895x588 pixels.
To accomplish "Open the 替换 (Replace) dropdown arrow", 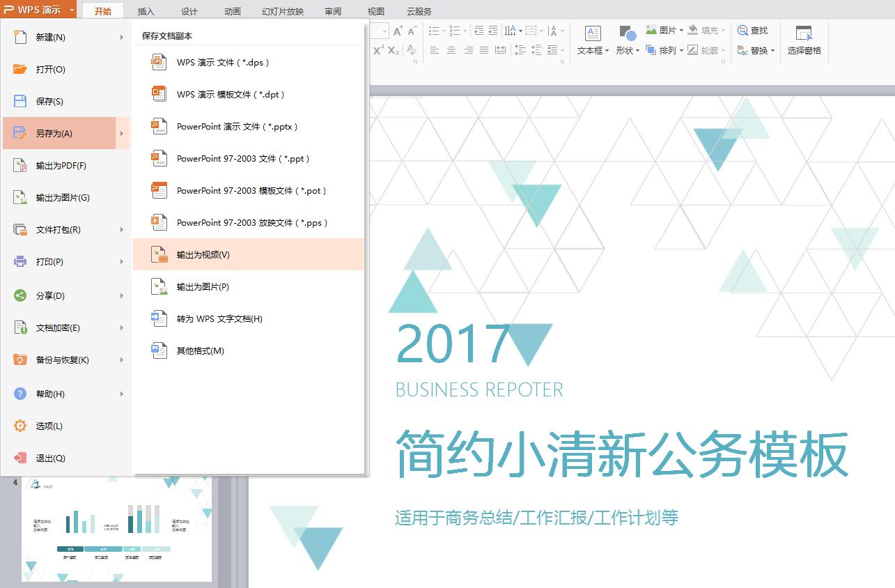I will click(x=773, y=51).
